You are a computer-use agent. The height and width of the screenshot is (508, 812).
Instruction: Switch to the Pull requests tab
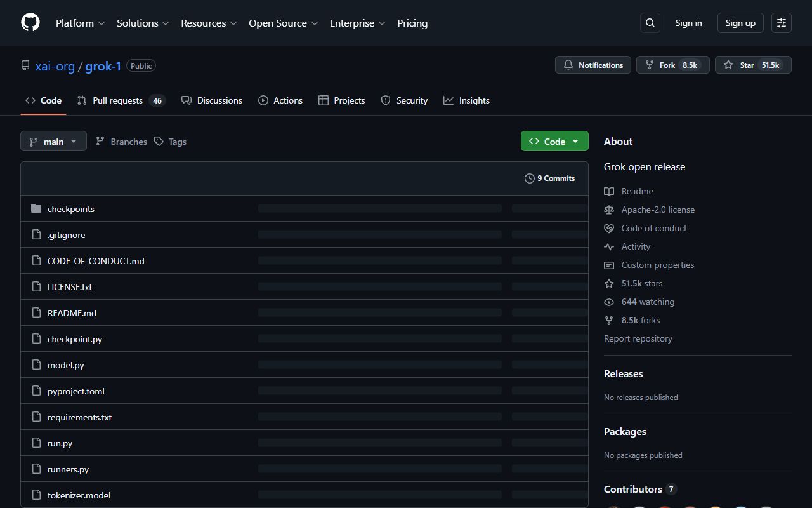[x=117, y=100]
